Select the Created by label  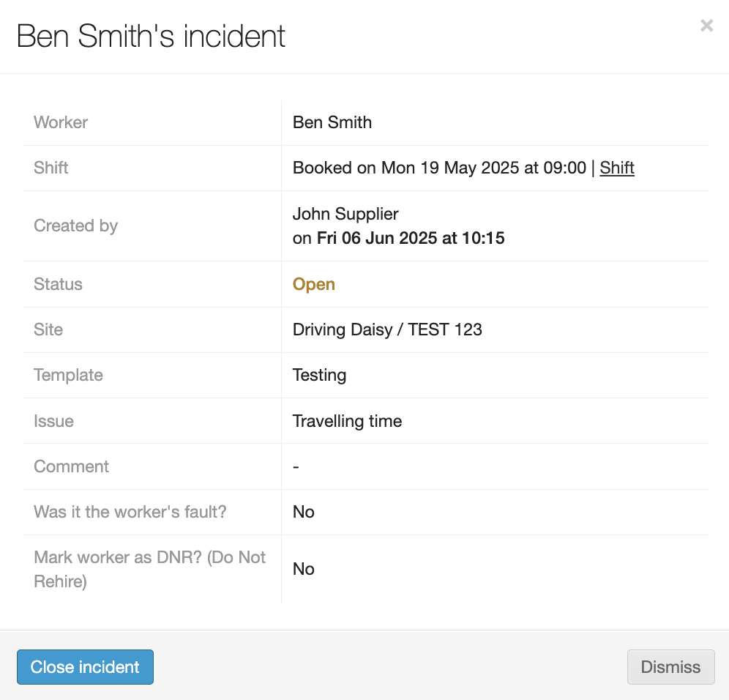pos(75,226)
